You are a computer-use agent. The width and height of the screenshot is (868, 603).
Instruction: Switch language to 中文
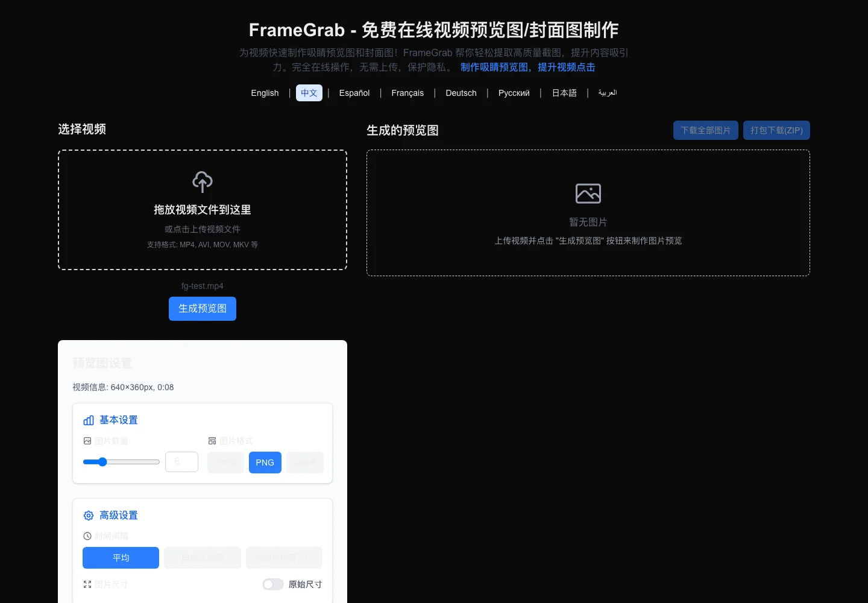[x=309, y=93]
